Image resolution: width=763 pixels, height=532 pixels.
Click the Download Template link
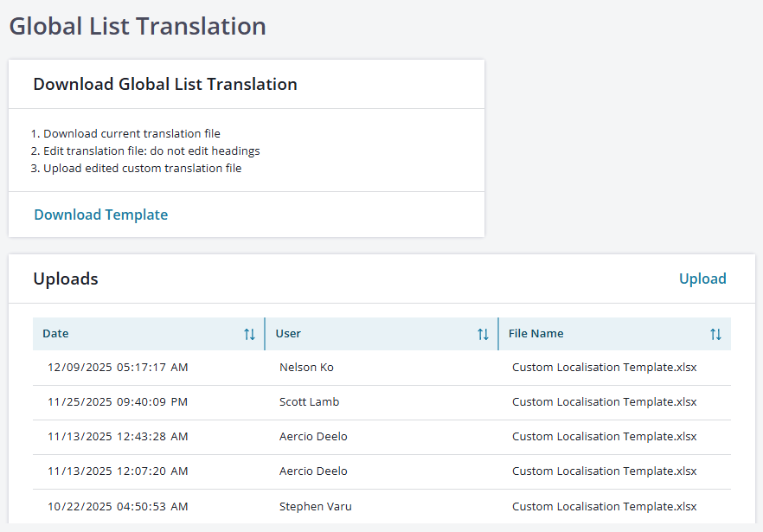101,215
